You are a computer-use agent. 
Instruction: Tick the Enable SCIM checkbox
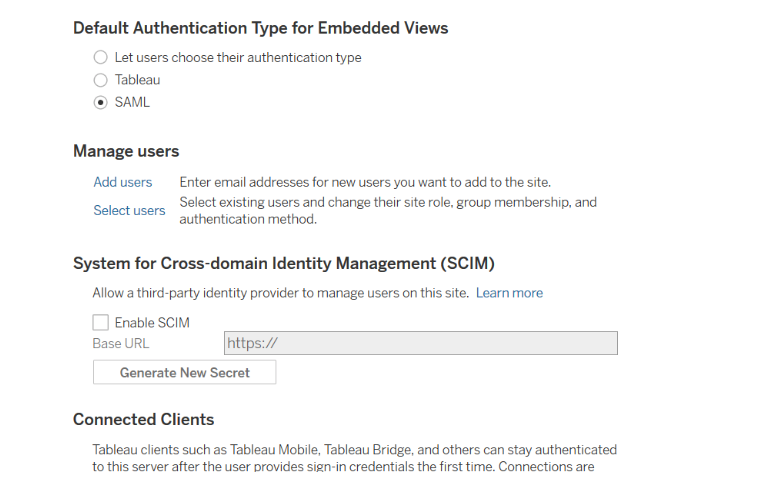point(100,323)
